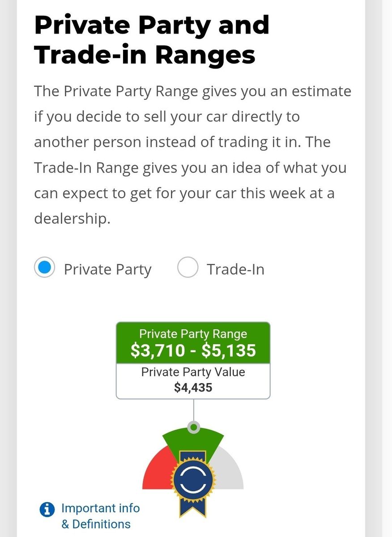Click the gauge pointer circle marker
Viewport: 392px width, 537px height.
click(193, 427)
